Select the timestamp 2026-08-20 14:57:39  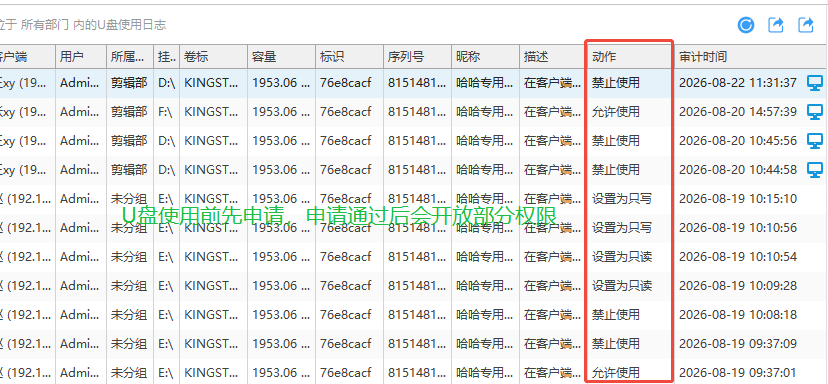point(738,112)
